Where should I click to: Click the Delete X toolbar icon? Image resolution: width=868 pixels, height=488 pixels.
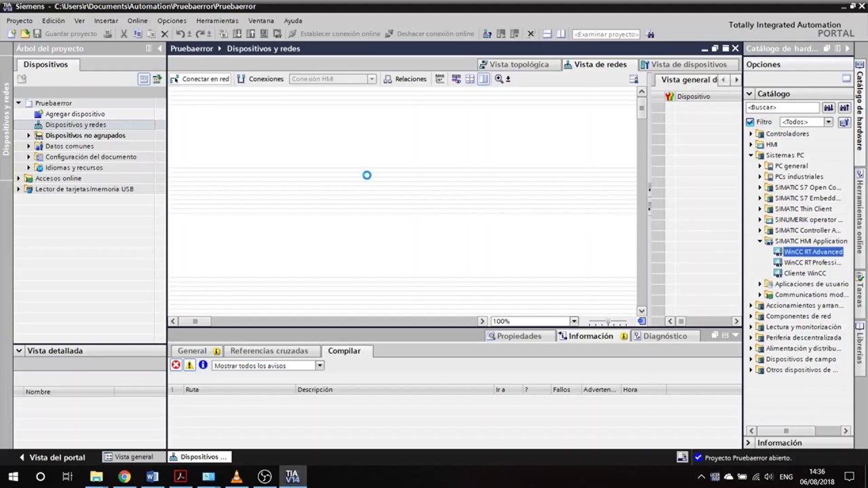pos(164,34)
